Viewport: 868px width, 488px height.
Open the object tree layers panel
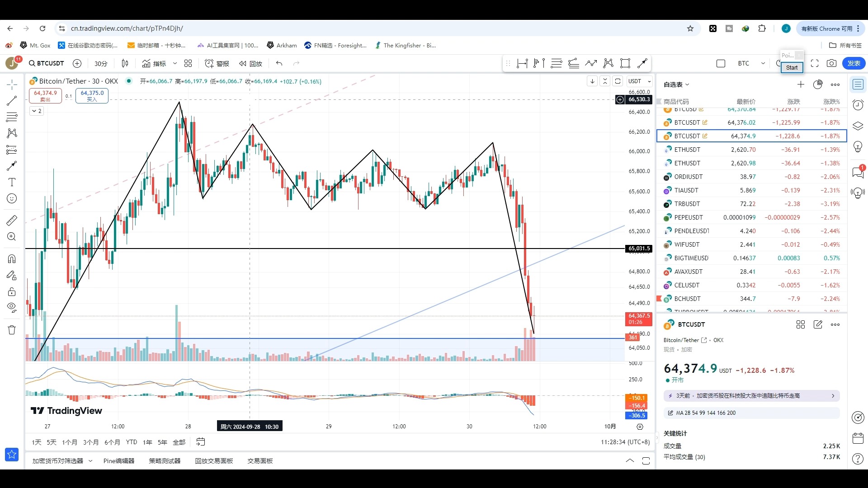[x=858, y=126]
